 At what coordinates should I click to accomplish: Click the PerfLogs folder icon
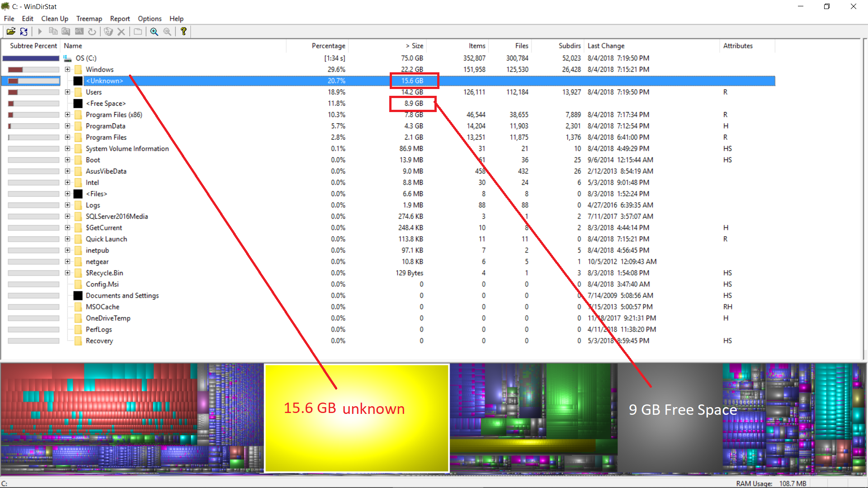point(78,329)
